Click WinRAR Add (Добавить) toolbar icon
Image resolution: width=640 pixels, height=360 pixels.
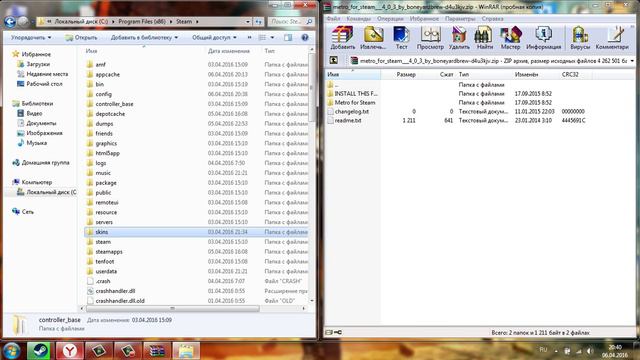pos(342,38)
